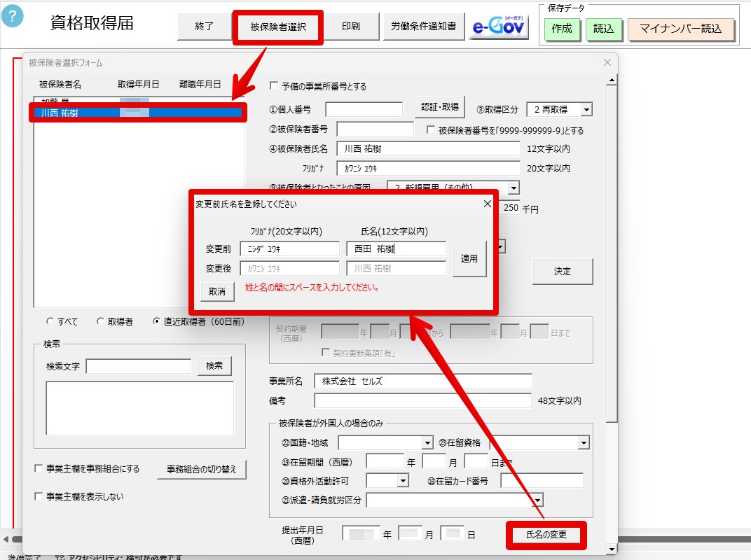751x560 pixels.
Task: Open the help question mark icon
Action: 13,16
